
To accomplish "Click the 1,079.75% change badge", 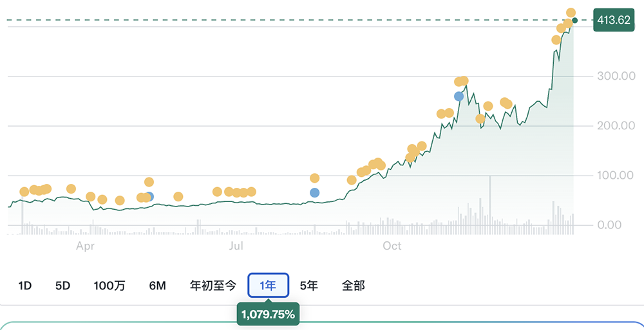I will pyautogui.click(x=268, y=315).
